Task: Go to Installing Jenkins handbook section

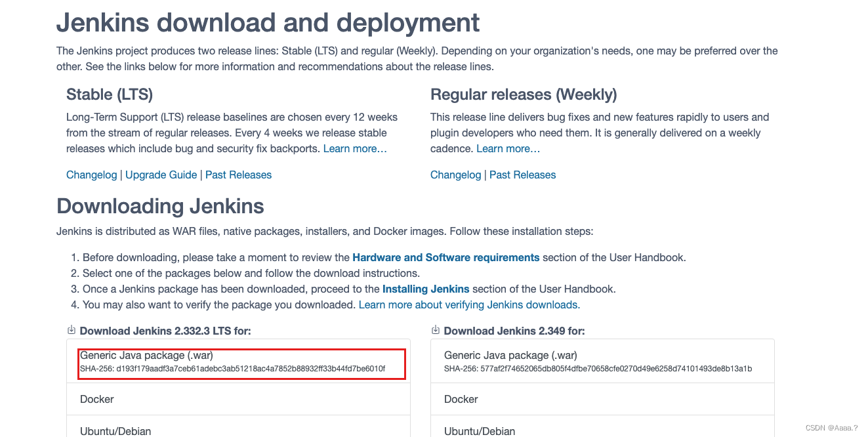Action: pyautogui.click(x=426, y=289)
